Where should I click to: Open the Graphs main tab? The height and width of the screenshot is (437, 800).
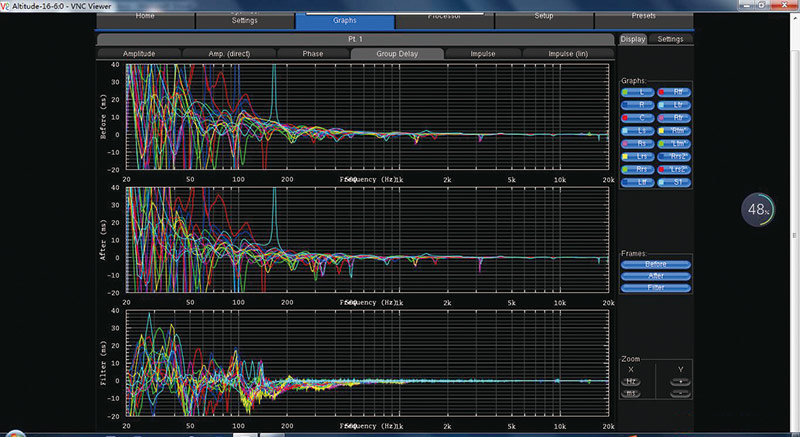345,20
